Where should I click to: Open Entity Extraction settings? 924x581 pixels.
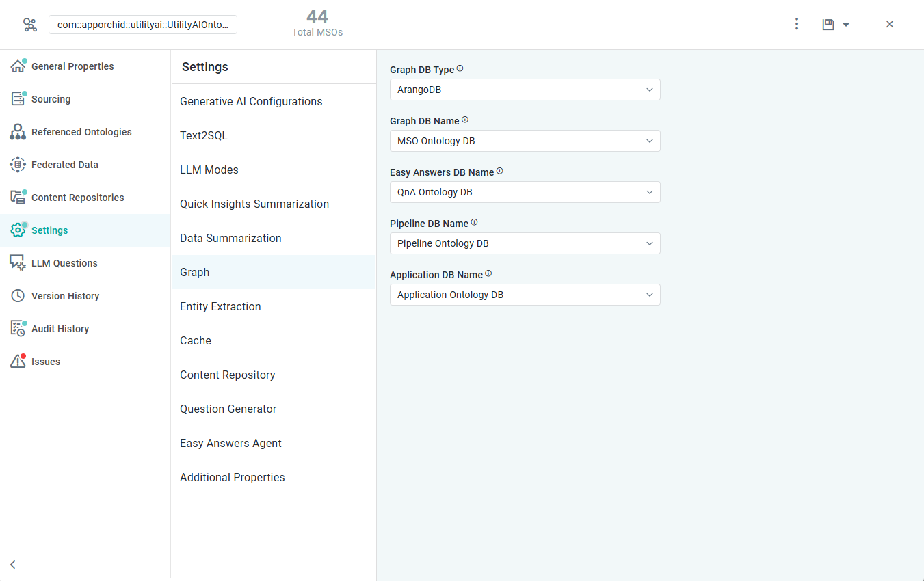pyautogui.click(x=274, y=306)
